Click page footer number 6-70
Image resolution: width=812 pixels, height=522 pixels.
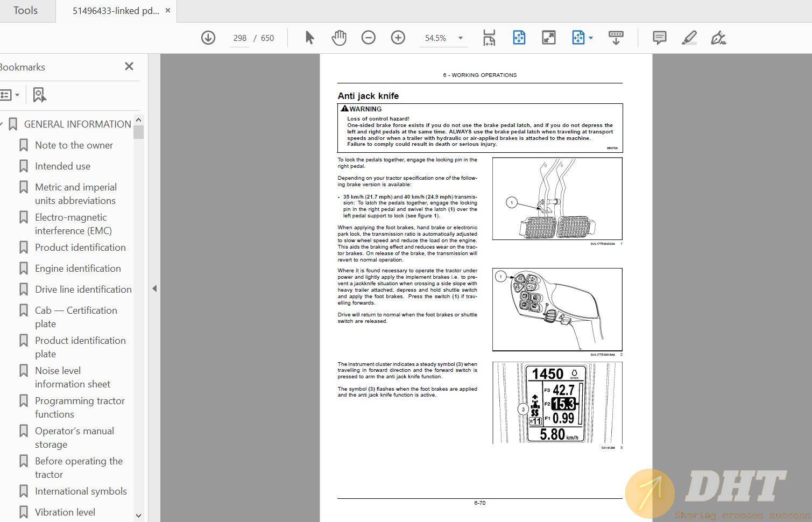coord(479,503)
